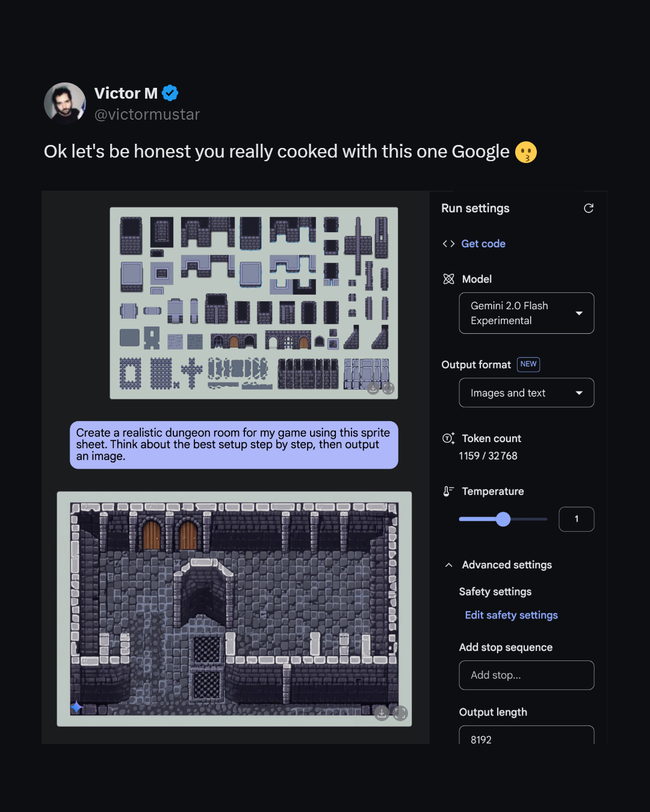Screen dimensions: 650x812
Task: Open the Get code link
Action: pyautogui.click(x=483, y=244)
